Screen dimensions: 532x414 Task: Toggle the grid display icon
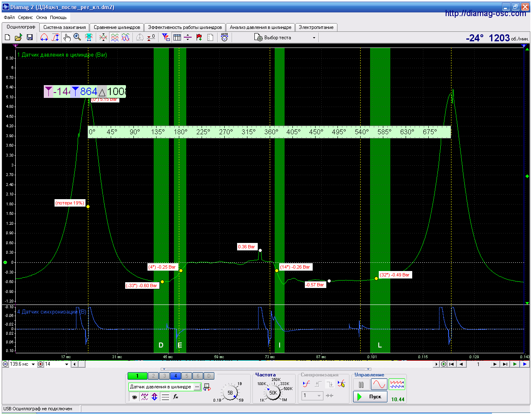177,38
